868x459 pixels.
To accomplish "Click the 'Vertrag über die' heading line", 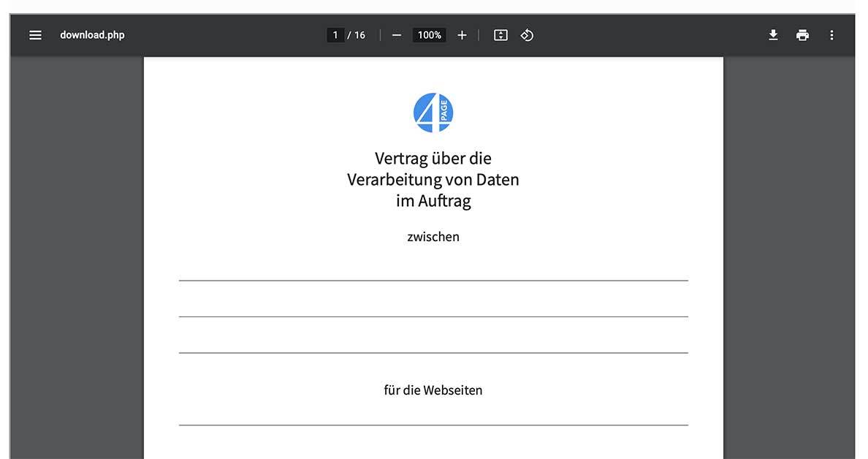I will click(x=433, y=159).
